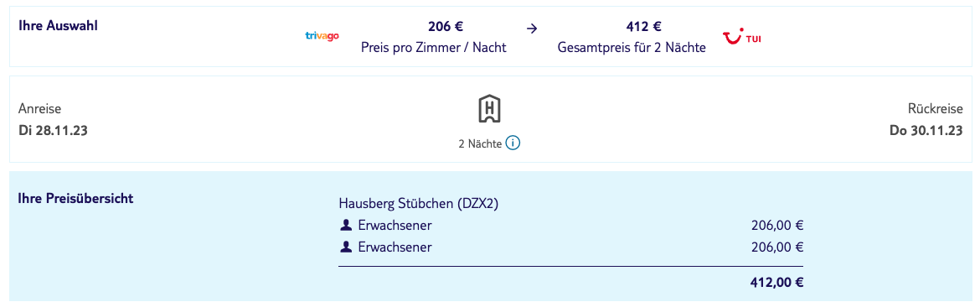This screenshot has width=980, height=302.
Task: Click the total sum 412,00 €
Action: pyautogui.click(x=776, y=283)
